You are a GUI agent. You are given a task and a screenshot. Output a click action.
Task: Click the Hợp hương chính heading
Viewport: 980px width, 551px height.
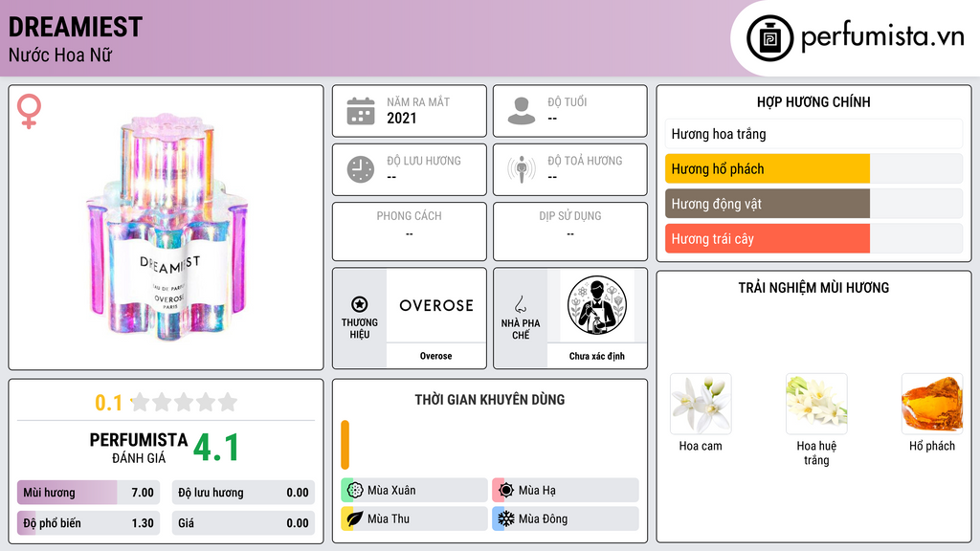[x=813, y=101]
